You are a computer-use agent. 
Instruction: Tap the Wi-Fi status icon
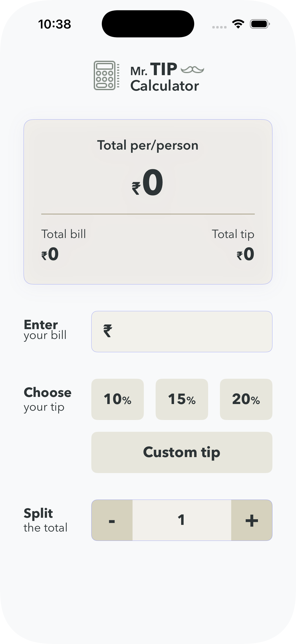click(x=238, y=24)
